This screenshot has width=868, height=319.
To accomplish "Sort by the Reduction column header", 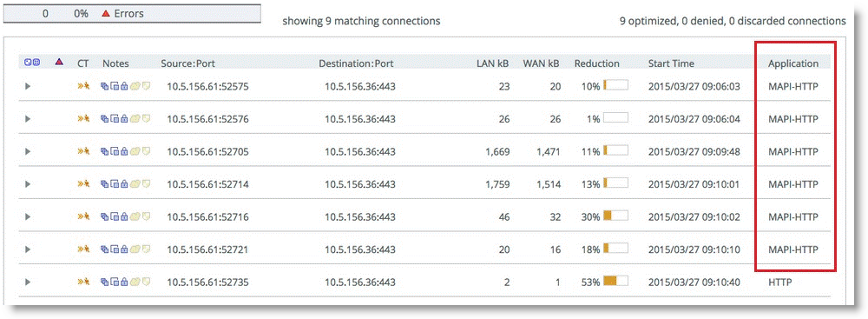I will click(597, 63).
